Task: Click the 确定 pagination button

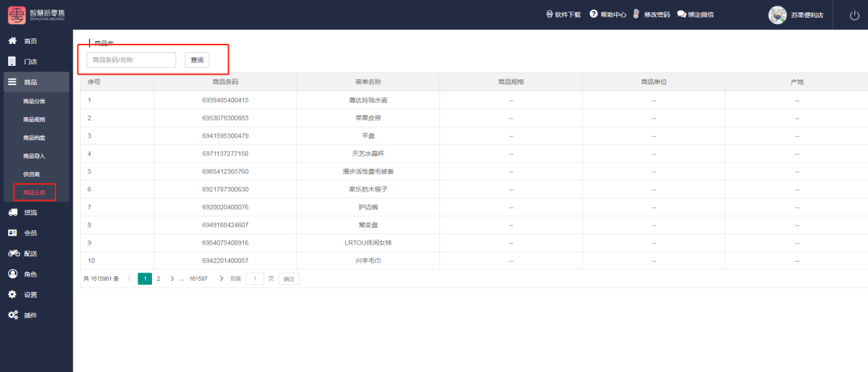Action: [289, 279]
